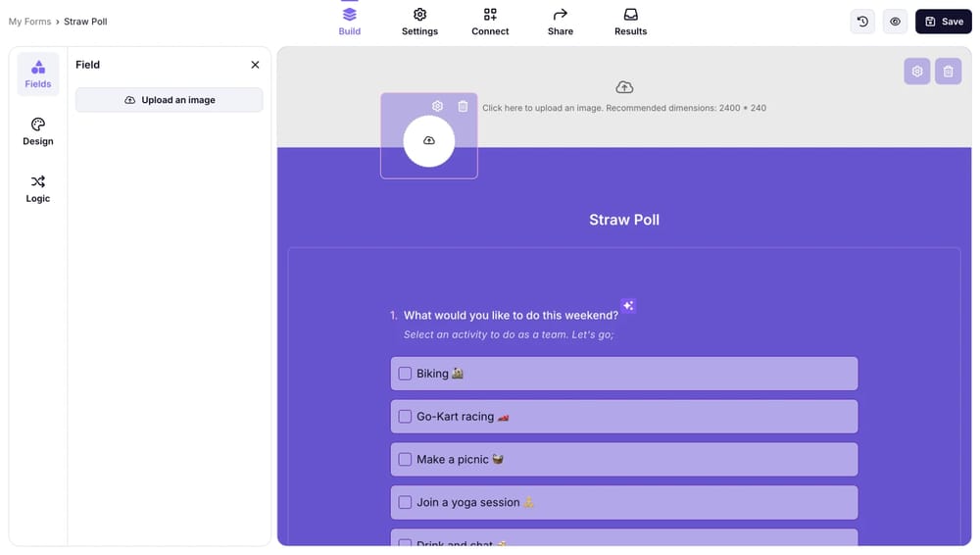Open header cover settings gear icon
Viewport: 980px width, 555px height.
click(917, 72)
